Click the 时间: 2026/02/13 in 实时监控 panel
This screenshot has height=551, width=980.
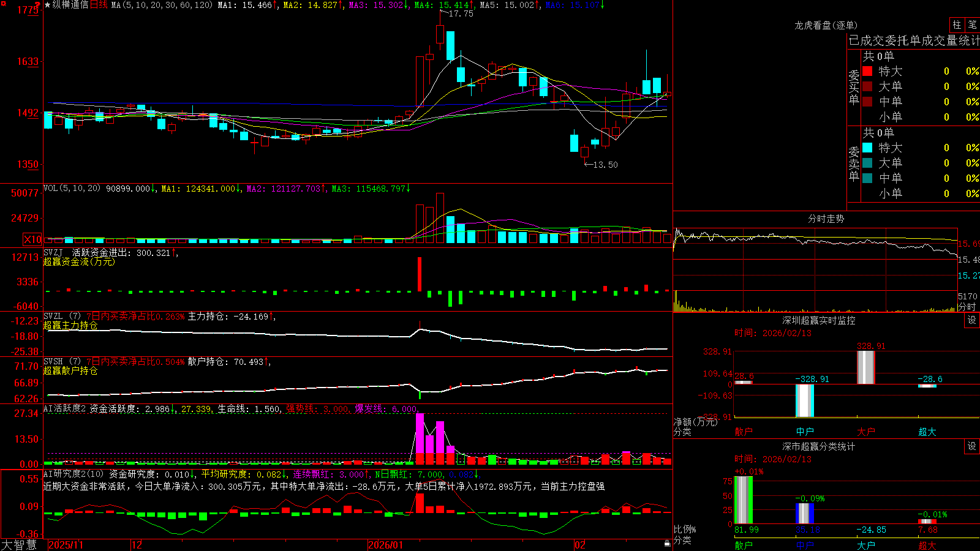coord(772,333)
